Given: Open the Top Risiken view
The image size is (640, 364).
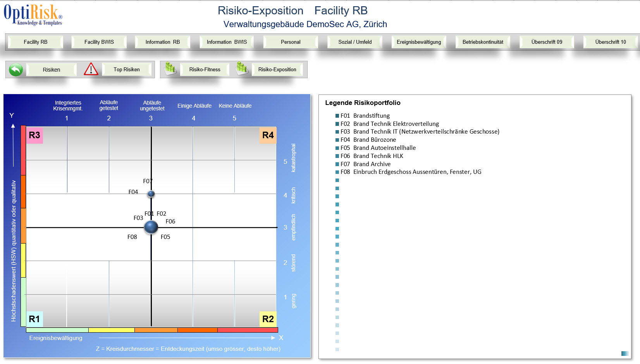Looking at the screenshot, I should coord(127,69).
